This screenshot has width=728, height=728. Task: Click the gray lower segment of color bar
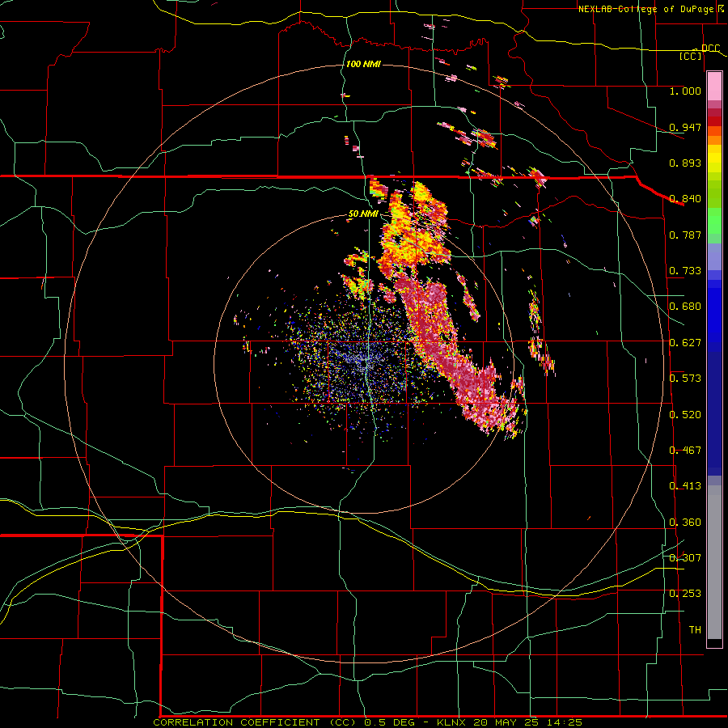[714, 562]
